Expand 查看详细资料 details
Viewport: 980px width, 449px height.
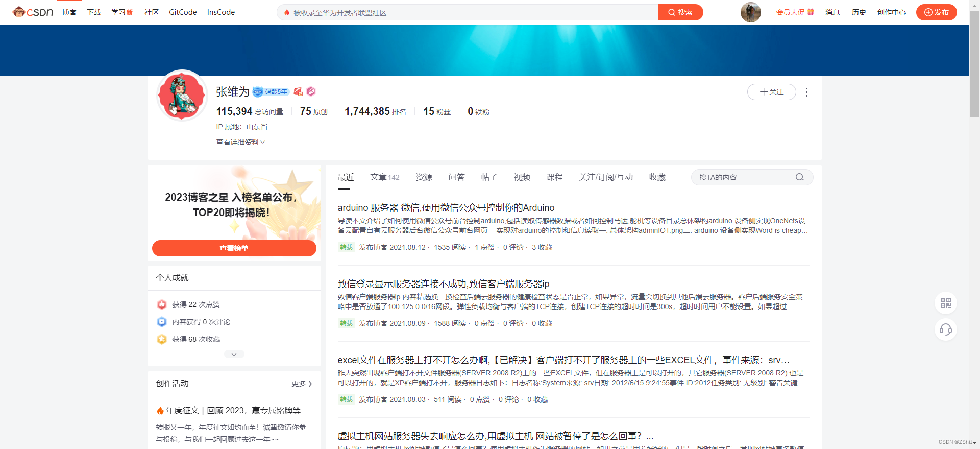240,142
